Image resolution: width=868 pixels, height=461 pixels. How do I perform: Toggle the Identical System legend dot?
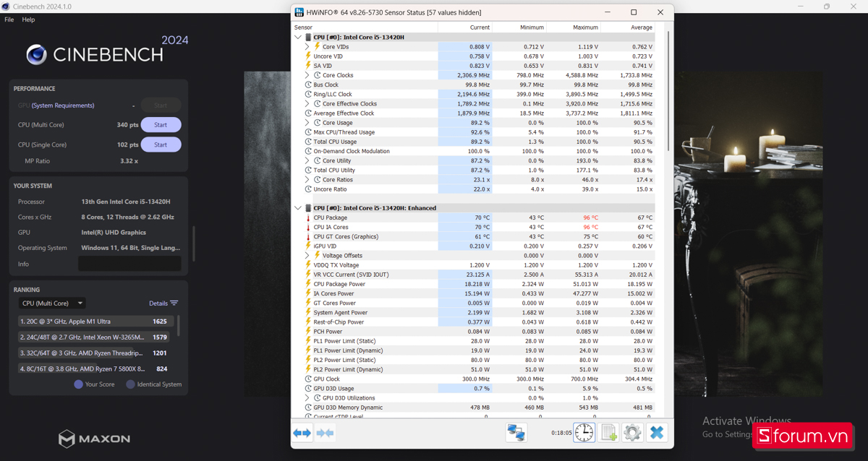[131, 384]
